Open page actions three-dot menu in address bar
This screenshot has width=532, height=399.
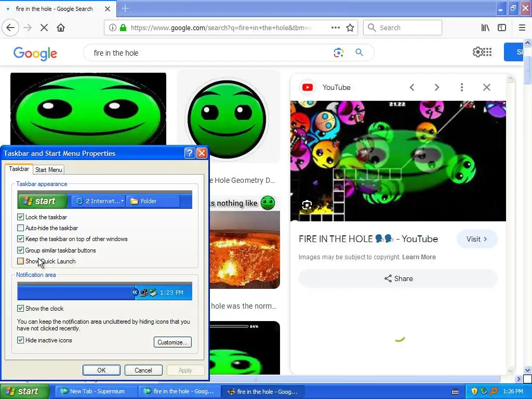pos(335,28)
